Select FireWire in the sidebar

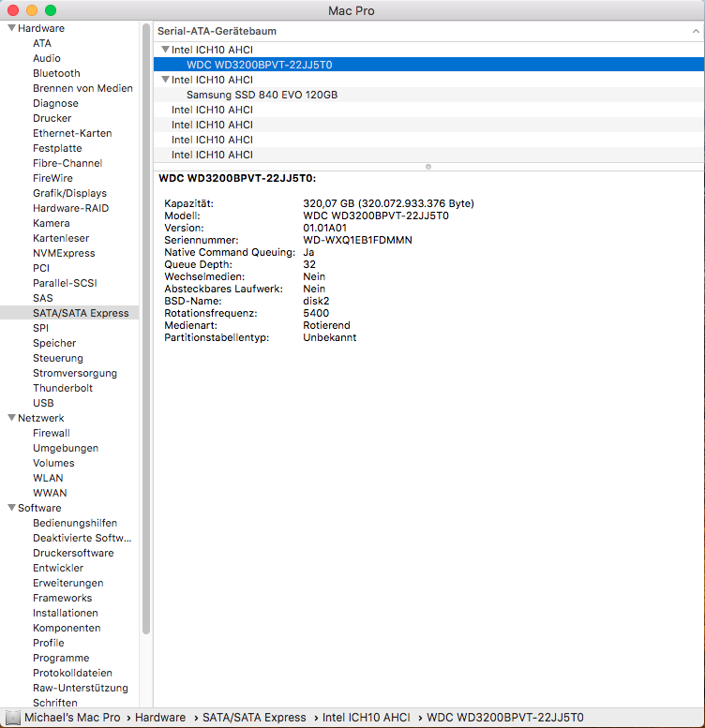pyautogui.click(x=52, y=178)
